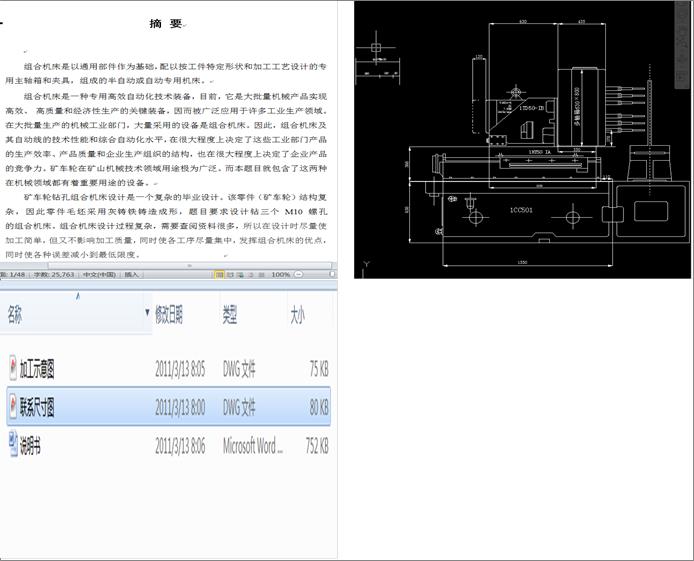Click the 80 KB size value

pos(319,407)
